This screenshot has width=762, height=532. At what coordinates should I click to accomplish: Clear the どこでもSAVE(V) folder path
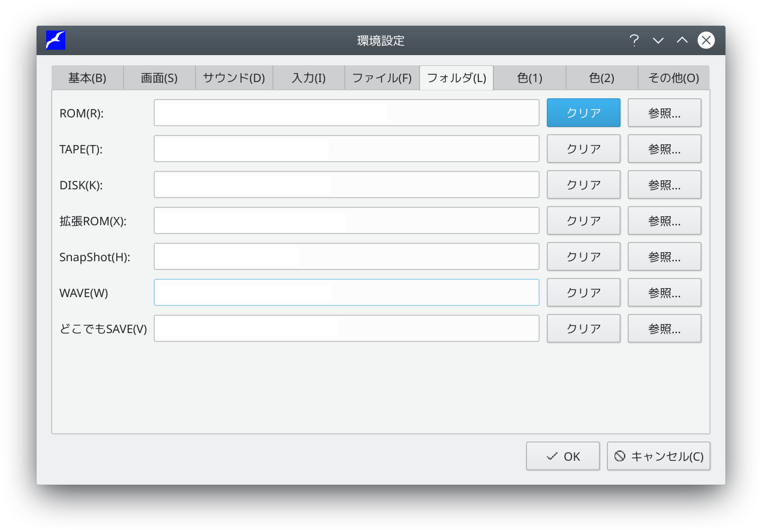point(583,328)
